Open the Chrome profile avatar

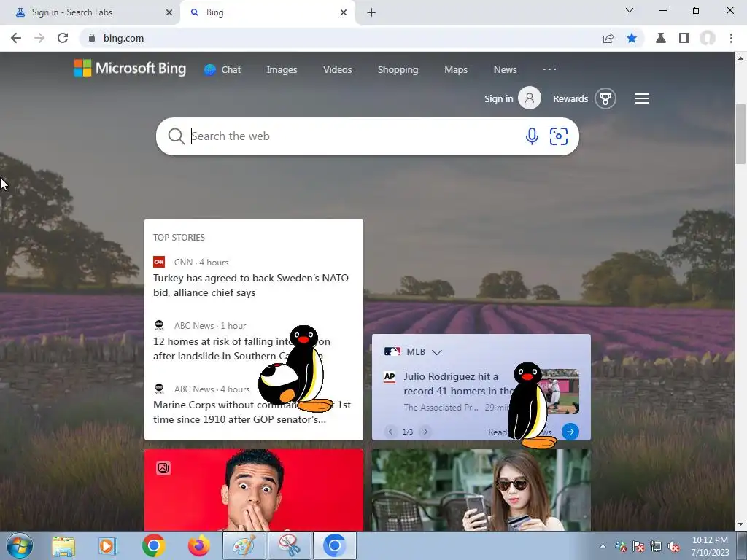click(708, 38)
